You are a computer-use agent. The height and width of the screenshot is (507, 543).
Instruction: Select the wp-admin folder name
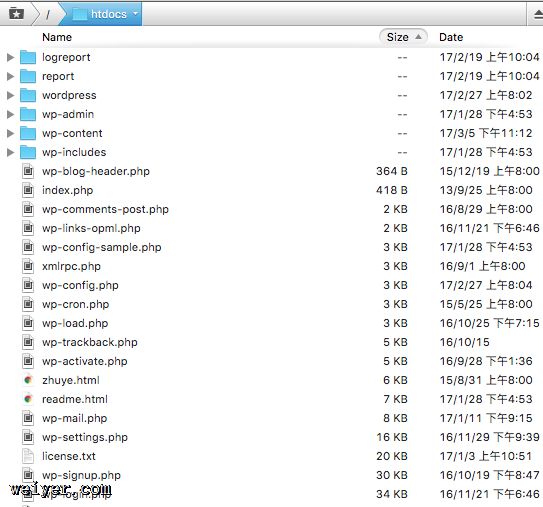coord(68,114)
